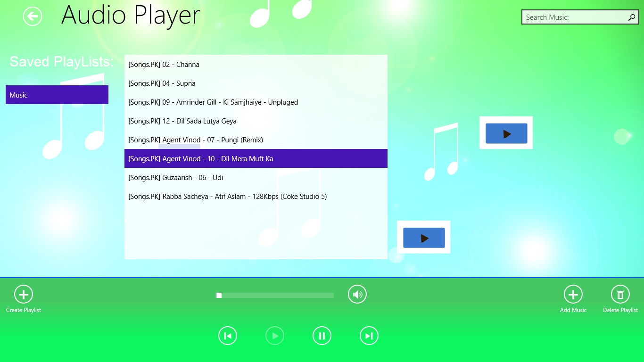Image resolution: width=644 pixels, height=362 pixels.
Task: Pause the current song
Action: point(322,335)
